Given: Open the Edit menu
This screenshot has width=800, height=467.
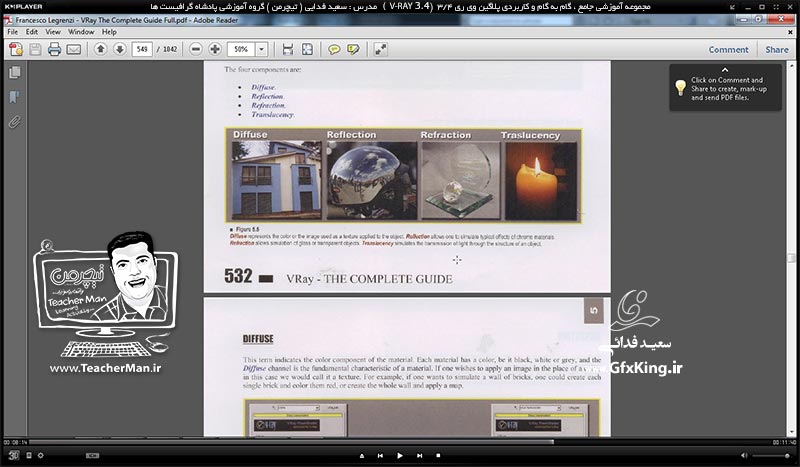Looking at the screenshot, I should click(x=32, y=32).
